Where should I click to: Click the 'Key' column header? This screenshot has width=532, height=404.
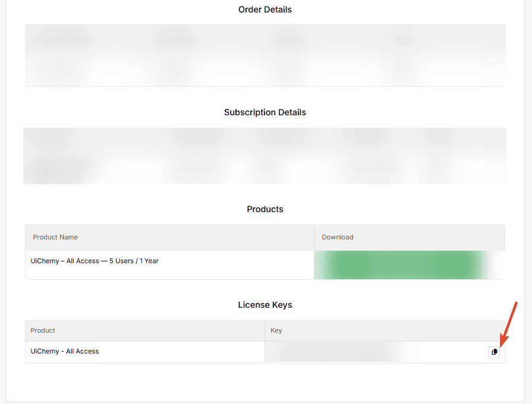click(276, 330)
